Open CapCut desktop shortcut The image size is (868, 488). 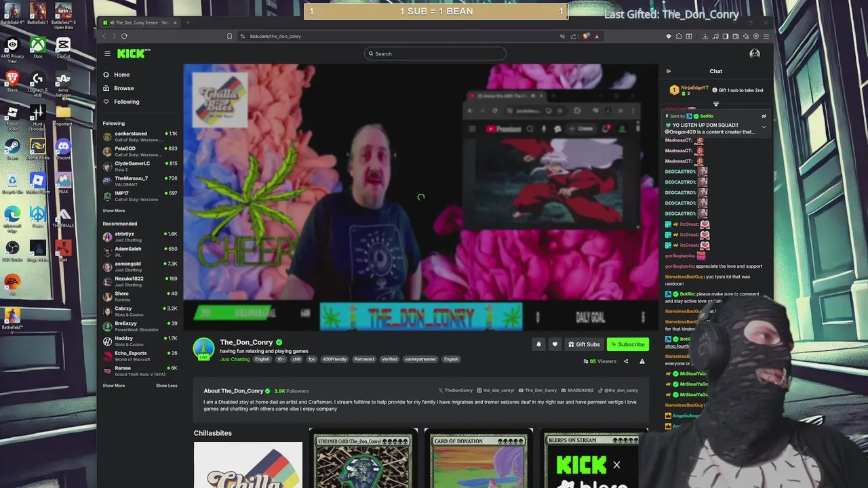63,47
